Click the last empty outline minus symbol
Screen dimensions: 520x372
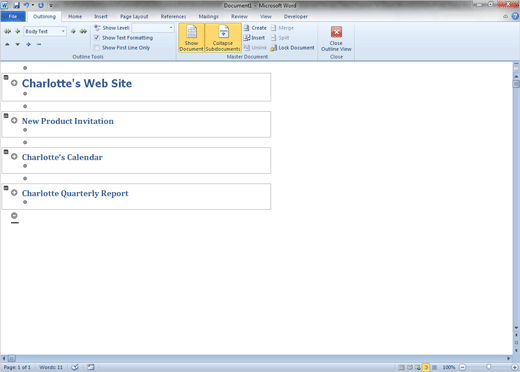pyautogui.click(x=14, y=215)
